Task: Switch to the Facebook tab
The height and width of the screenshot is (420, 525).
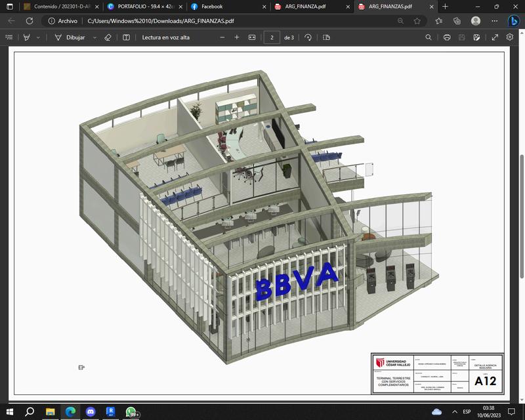Action: [x=228, y=7]
